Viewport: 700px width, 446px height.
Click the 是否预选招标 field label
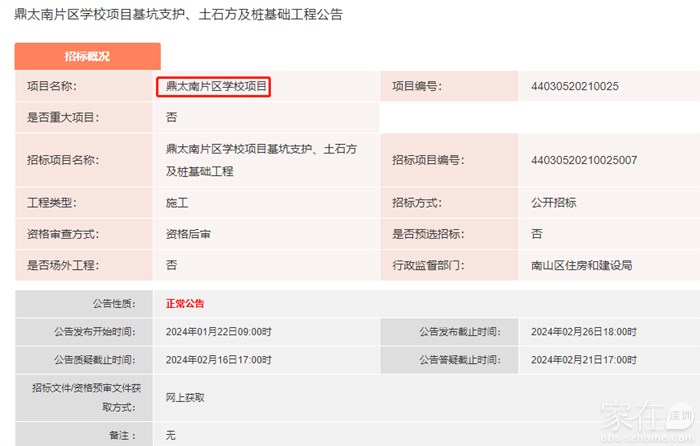(430, 234)
